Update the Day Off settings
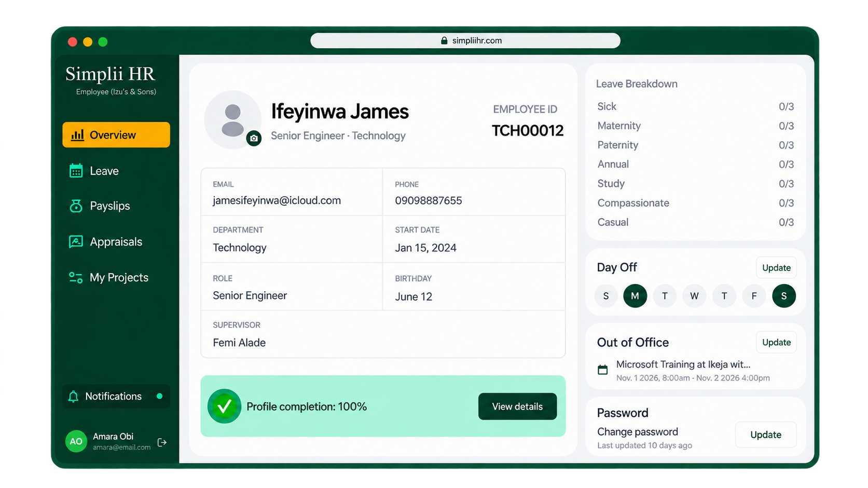The image size is (868, 488). tap(776, 268)
